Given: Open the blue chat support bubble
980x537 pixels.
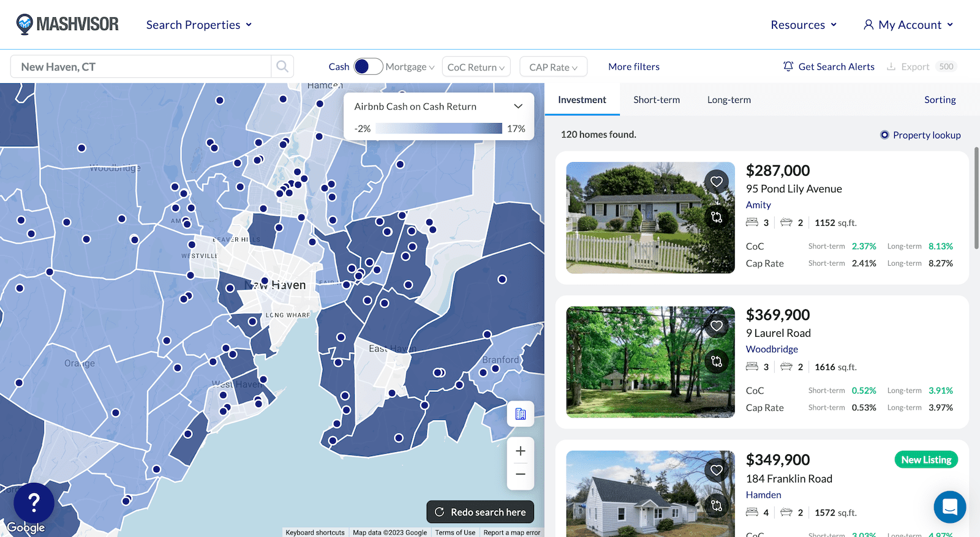Looking at the screenshot, I should (x=949, y=507).
